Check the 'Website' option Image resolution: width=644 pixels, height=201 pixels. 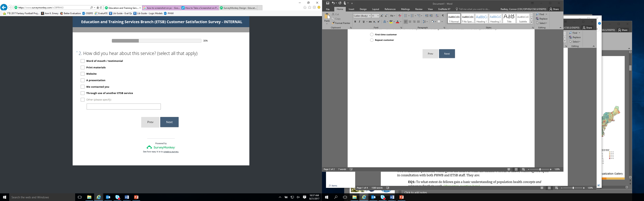82,74
